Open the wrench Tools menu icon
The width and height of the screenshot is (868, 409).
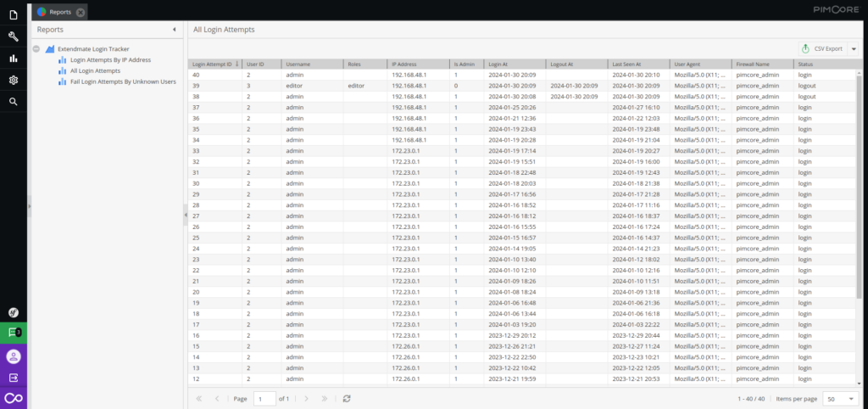click(x=14, y=36)
